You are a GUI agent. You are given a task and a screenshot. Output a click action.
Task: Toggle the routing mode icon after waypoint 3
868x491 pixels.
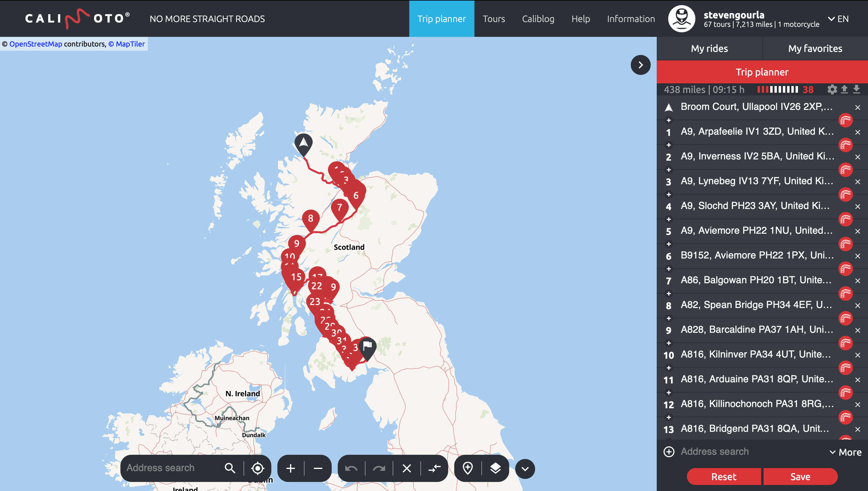pos(845,194)
